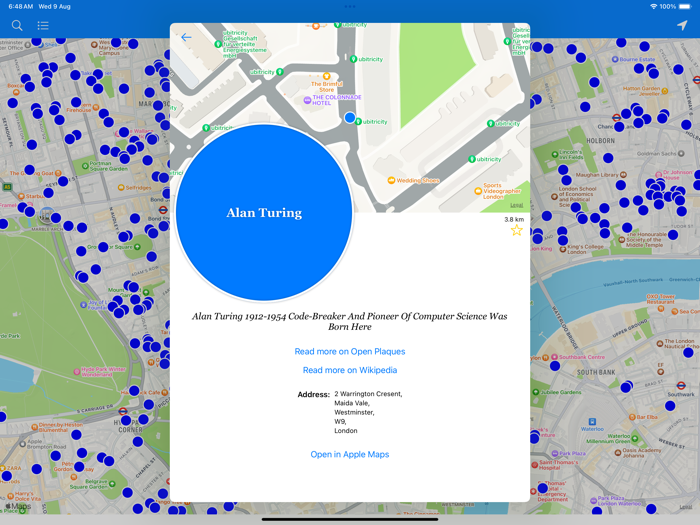The image size is (700, 525).
Task: Tap Wedding Shoes shop marker
Action: tap(391, 180)
